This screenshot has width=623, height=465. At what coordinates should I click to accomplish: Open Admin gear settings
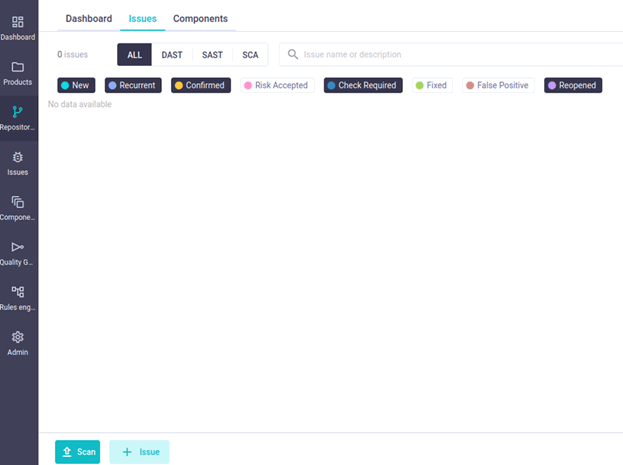[18, 342]
